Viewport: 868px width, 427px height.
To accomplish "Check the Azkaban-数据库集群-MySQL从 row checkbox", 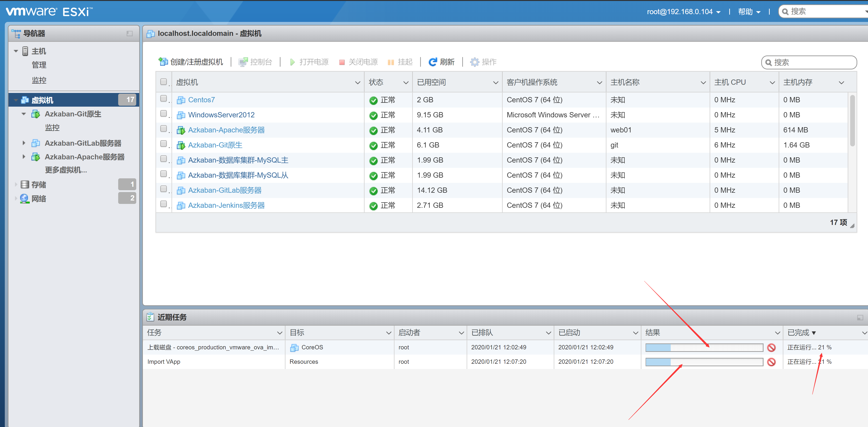I will tap(164, 174).
